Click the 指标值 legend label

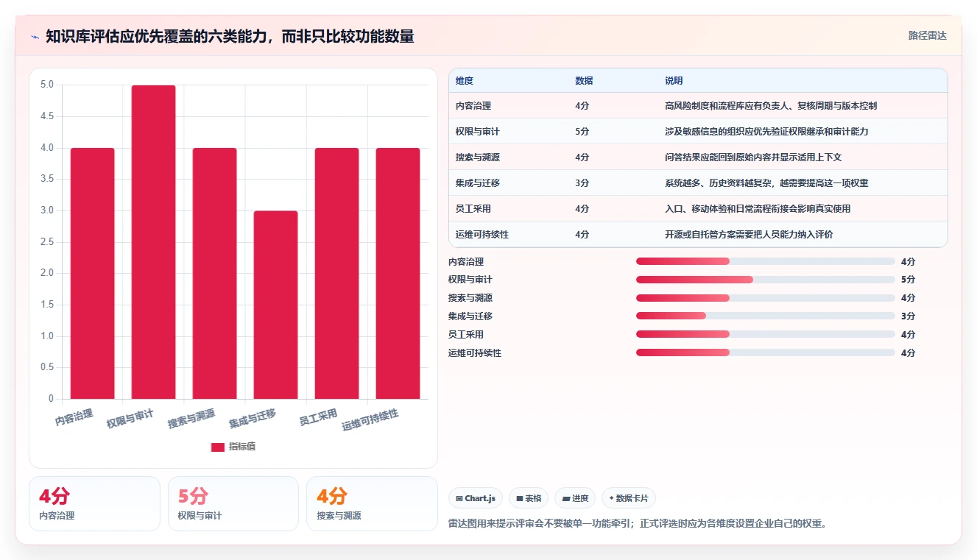242,447
